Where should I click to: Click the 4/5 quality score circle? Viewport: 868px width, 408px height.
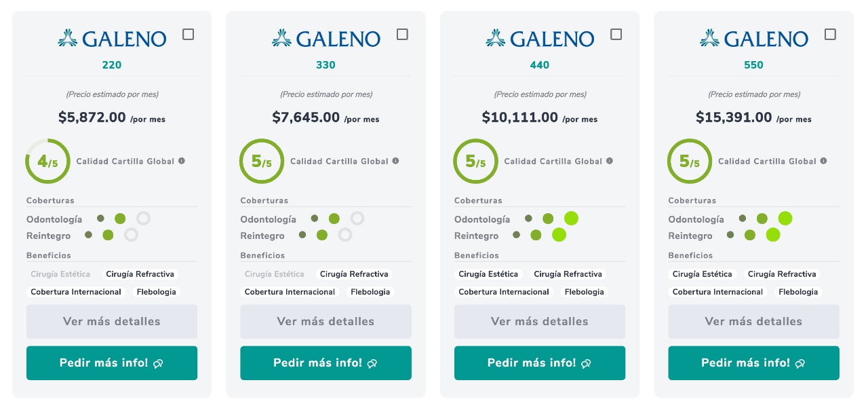click(47, 162)
